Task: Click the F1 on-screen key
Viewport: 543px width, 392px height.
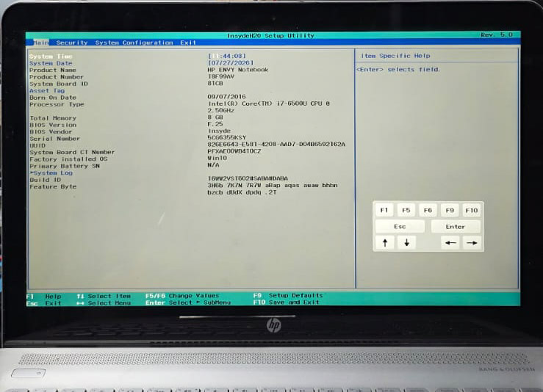Action: click(x=384, y=210)
